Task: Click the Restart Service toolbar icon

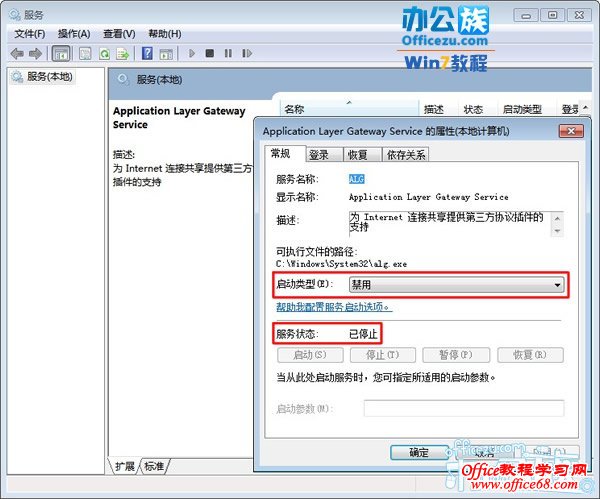Action: tap(247, 53)
